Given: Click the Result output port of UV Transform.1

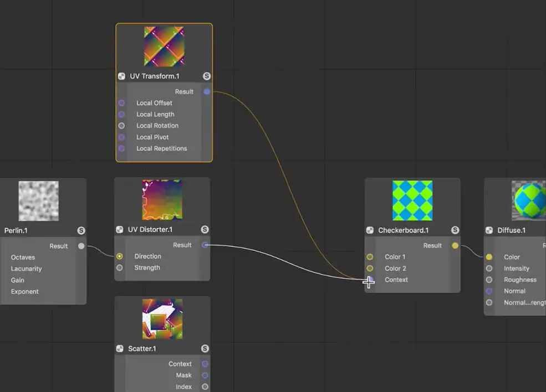Looking at the screenshot, I should pos(207,92).
